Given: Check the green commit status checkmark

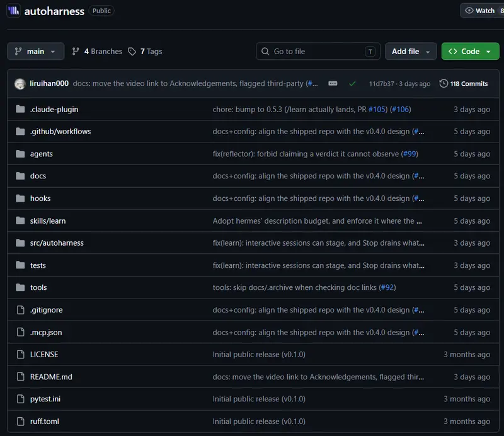Looking at the screenshot, I should point(352,84).
